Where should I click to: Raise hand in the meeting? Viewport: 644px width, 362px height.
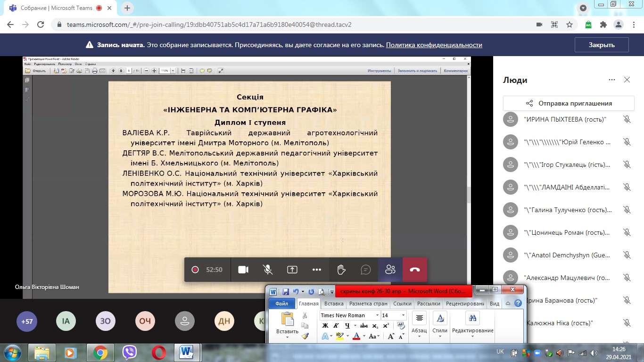(341, 270)
